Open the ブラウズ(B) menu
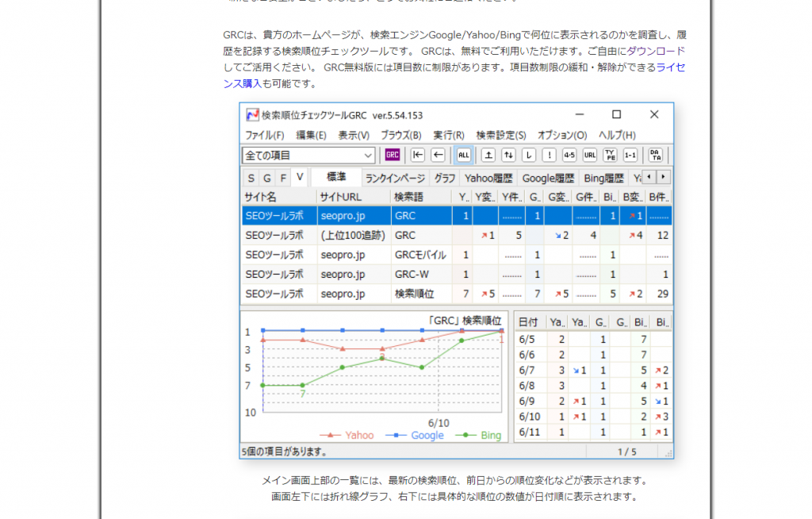 (x=401, y=135)
